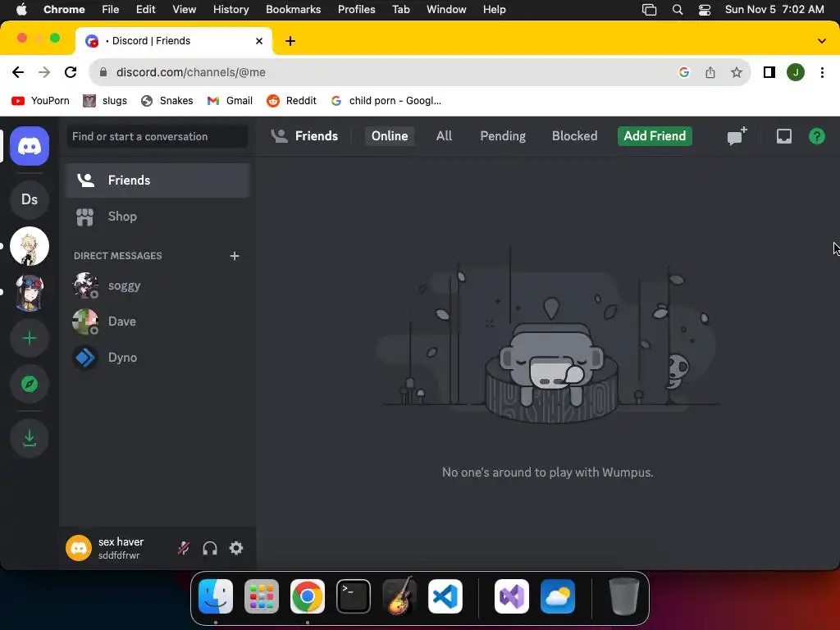Open the Apple menu
The image size is (840, 630).
(x=21, y=10)
